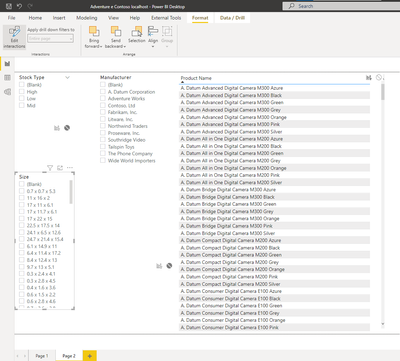Select Page 2 tab
This screenshot has width=400, height=361.
point(69,356)
